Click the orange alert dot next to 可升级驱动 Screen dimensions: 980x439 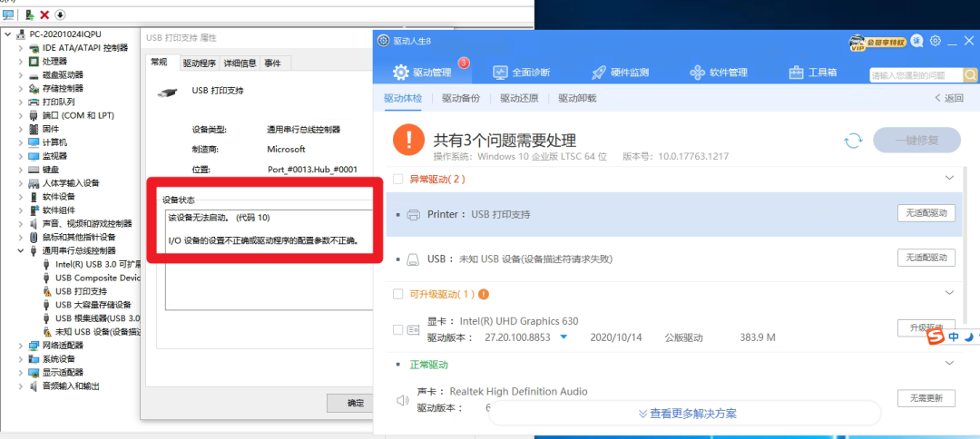click(x=484, y=294)
